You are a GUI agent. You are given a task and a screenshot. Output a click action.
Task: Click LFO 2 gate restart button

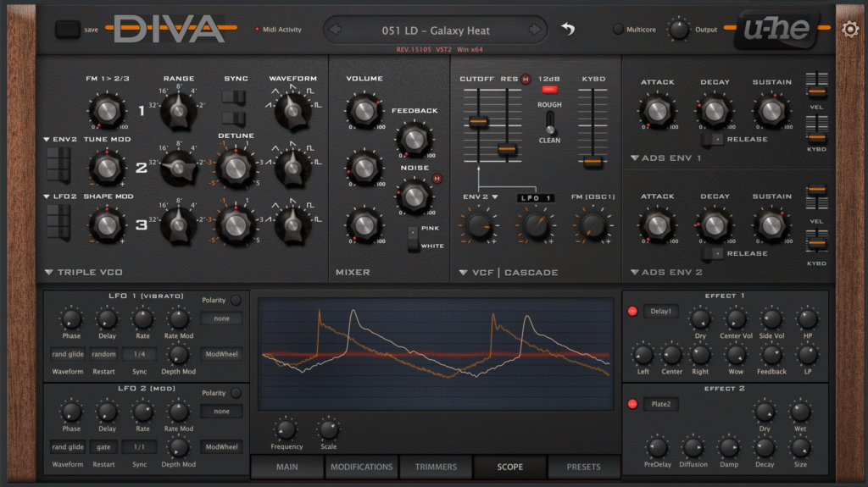103,446
